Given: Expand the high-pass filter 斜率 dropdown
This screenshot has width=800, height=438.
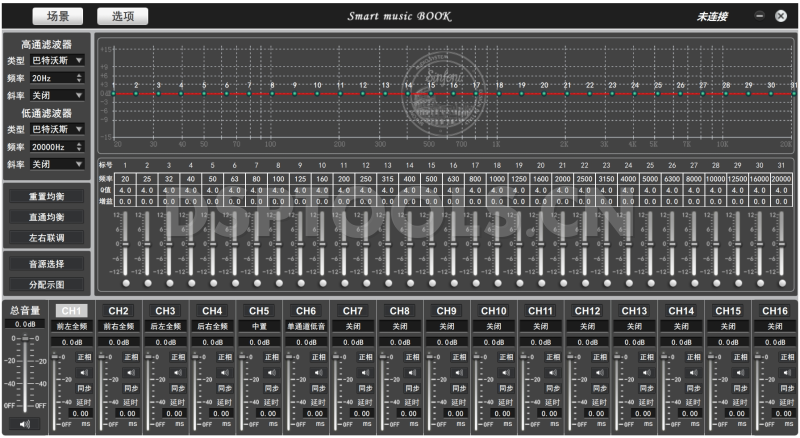Looking at the screenshot, I should coord(58,94).
